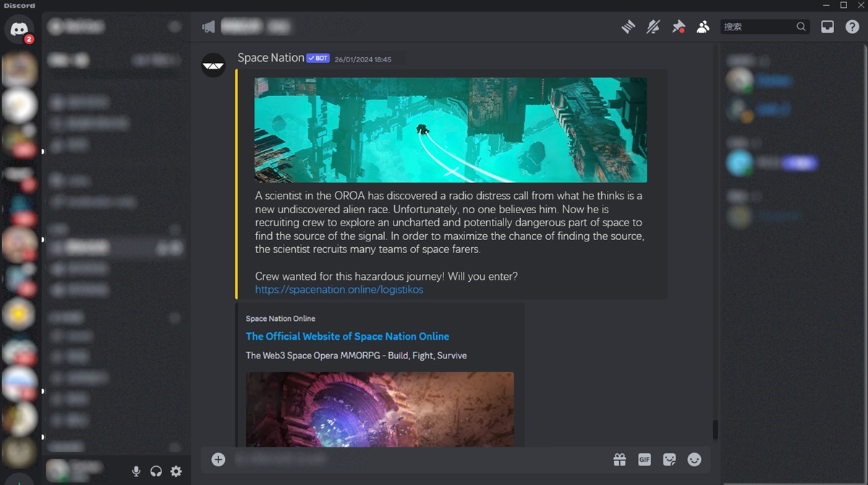The height and width of the screenshot is (485, 868).
Task: Open User Settings gear icon
Action: [176, 471]
